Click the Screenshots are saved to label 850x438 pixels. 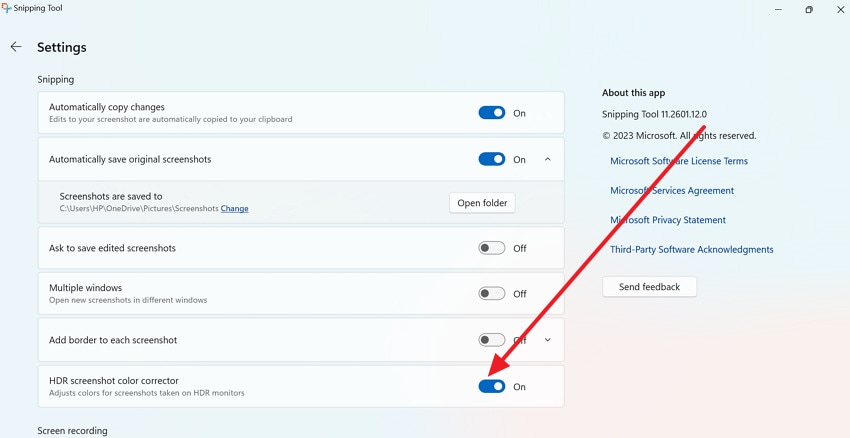point(111,196)
